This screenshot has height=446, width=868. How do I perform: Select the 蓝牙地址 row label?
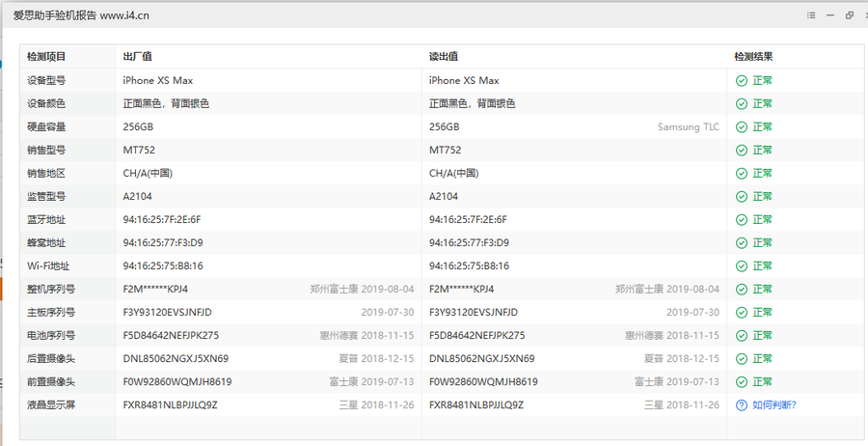point(46,220)
